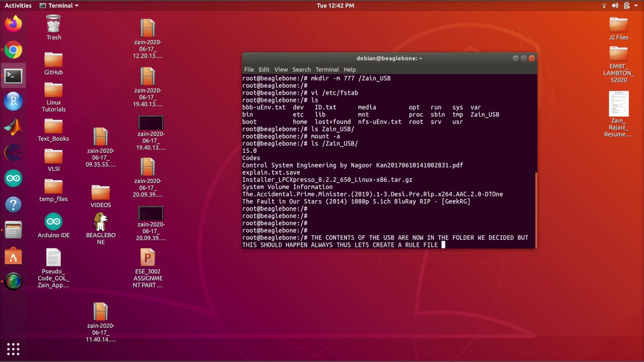Select the GitHub folder on desktop

click(x=53, y=64)
